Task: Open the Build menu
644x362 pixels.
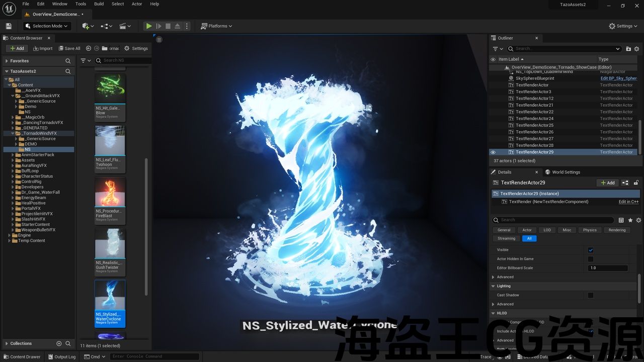Action: coord(99,4)
